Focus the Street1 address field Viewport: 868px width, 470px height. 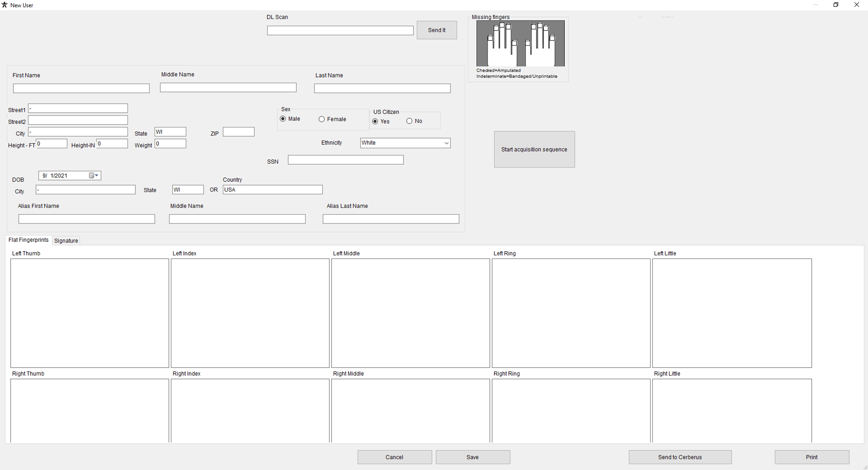78,108
